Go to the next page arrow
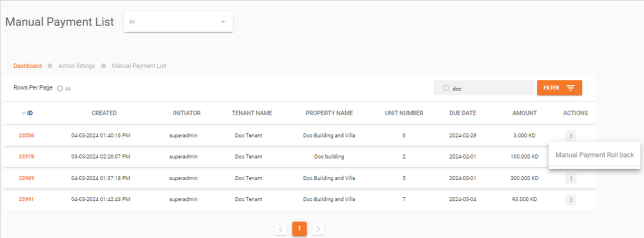This screenshot has height=238, width=644. tap(318, 229)
